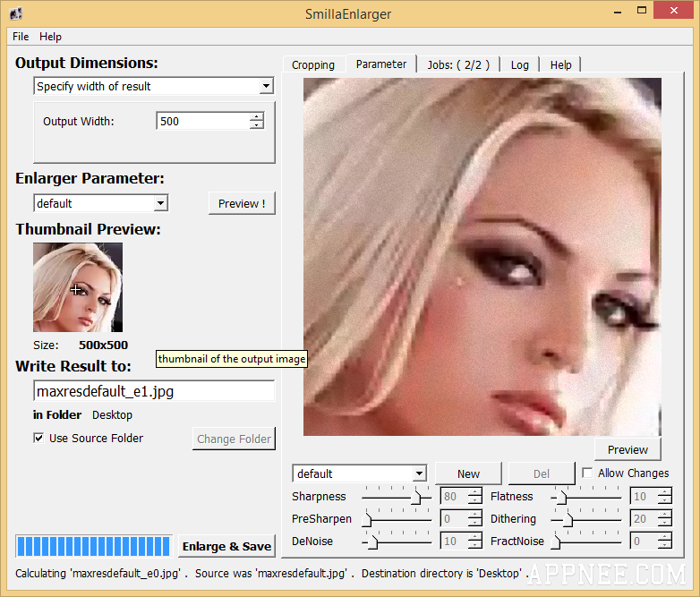
Task: Increase FractNoise value with up arrow
Action: (665, 537)
